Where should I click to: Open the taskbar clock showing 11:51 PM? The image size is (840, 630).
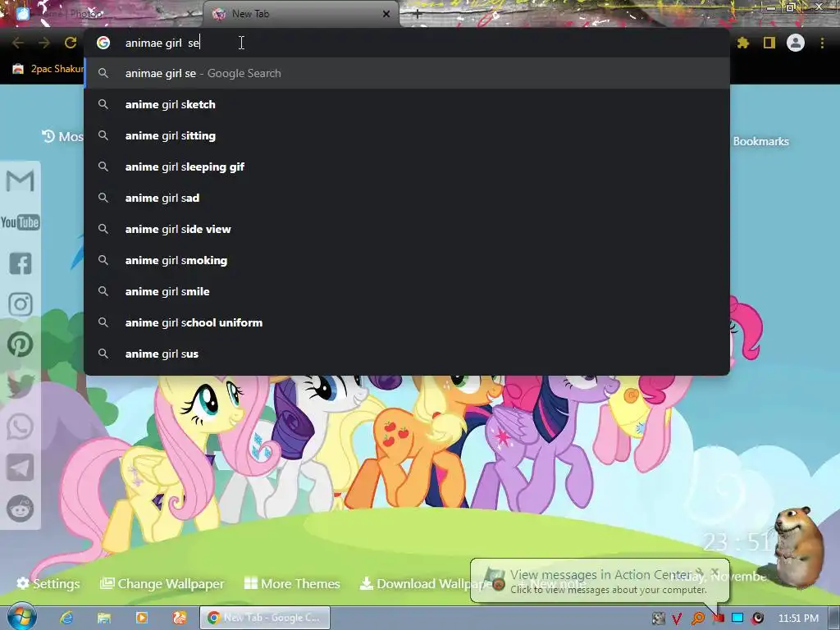tap(798, 619)
